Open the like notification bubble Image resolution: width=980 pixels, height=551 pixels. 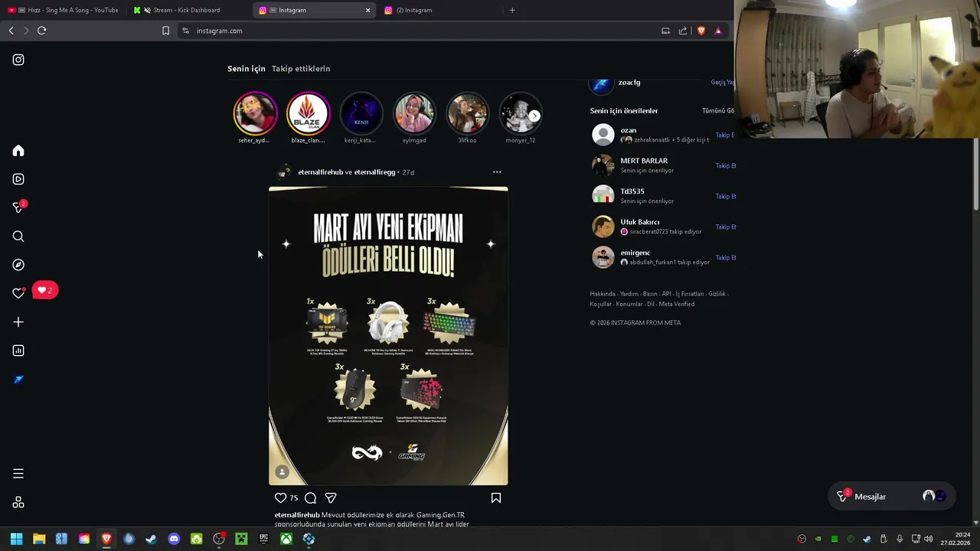pyautogui.click(x=45, y=290)
